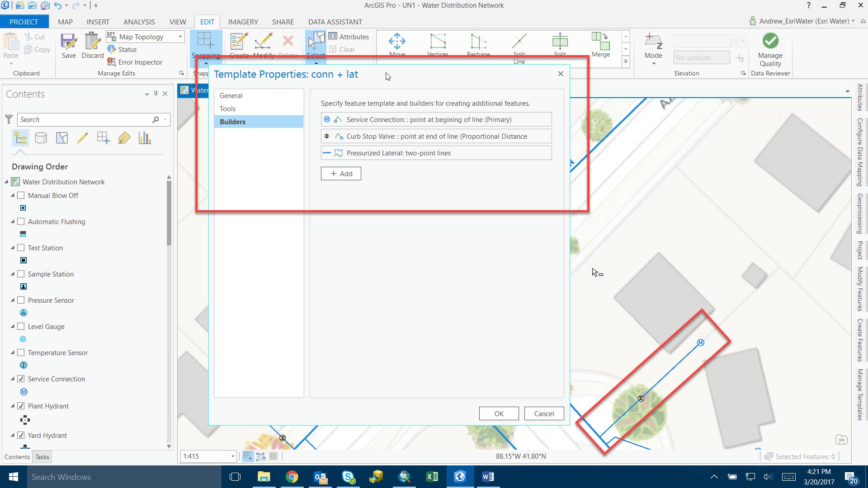The height and width of the screenshot is (488, 868).
Task: Cancel the Template Properties dialog
Action: (x=544, y=413)
